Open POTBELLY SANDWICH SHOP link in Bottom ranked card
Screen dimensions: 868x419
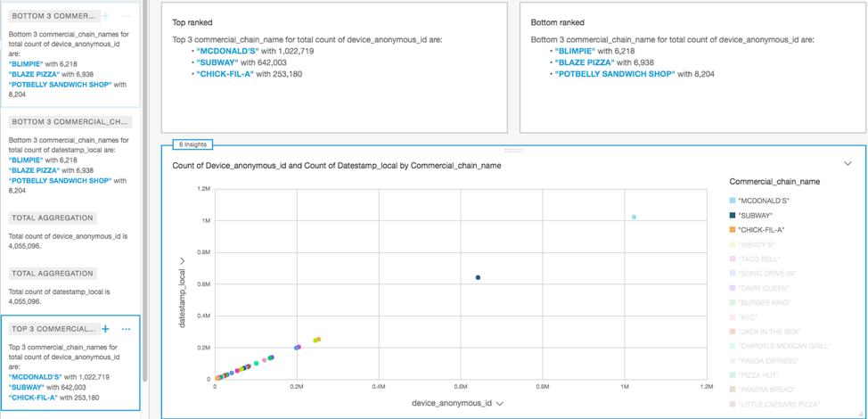(x=615, y=74)
